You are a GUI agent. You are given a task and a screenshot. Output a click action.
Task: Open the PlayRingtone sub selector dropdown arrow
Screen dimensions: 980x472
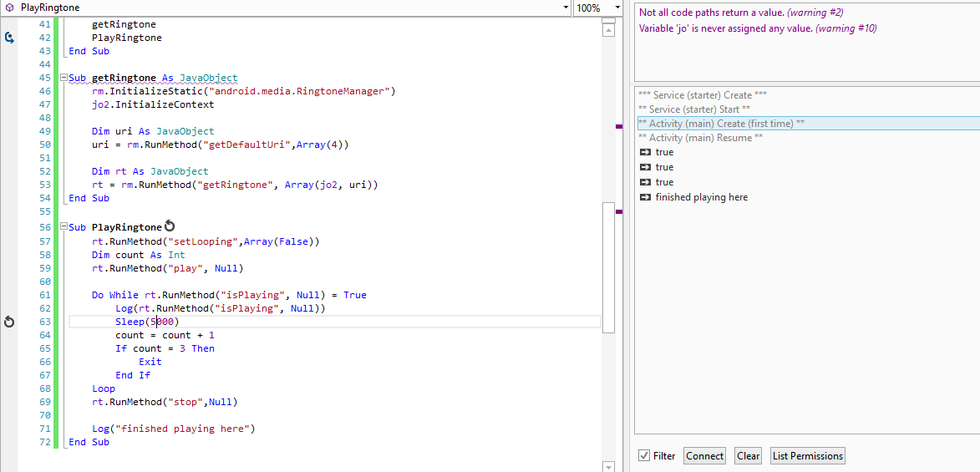coord(566,8)
